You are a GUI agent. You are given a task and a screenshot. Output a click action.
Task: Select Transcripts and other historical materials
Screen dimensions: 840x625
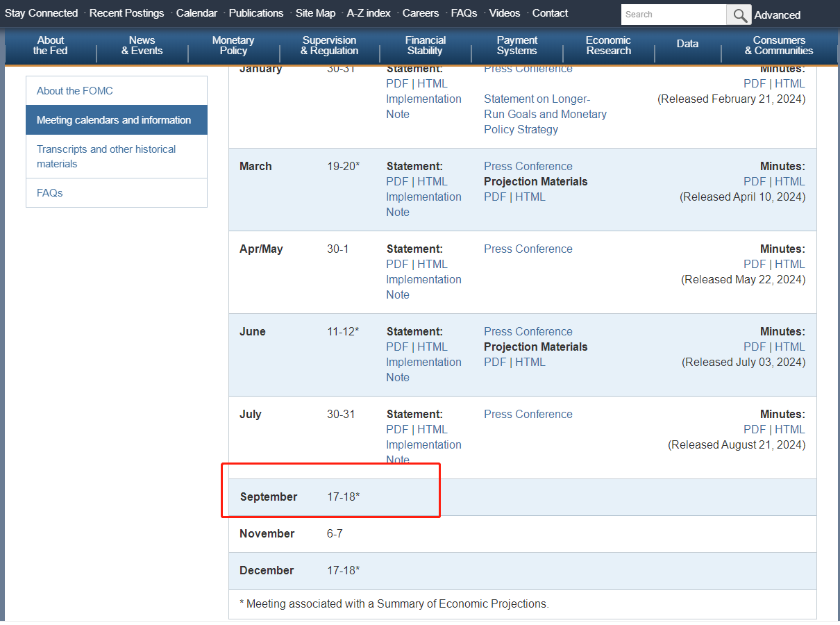pos(106,156)
